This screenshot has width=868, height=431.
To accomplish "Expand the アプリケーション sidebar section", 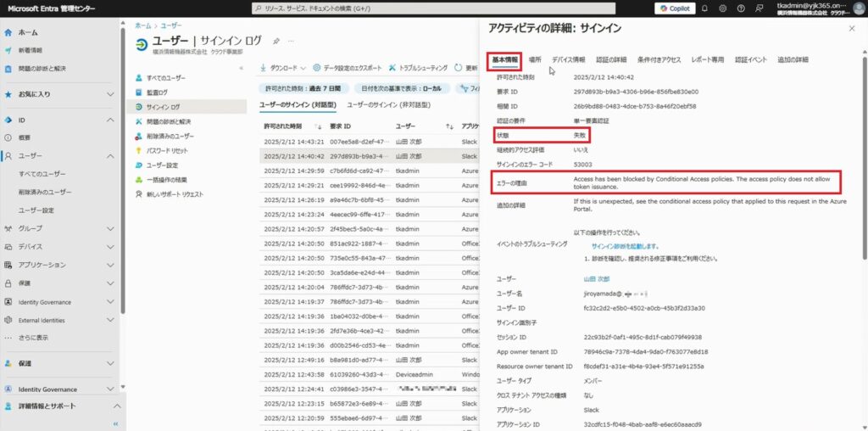I will [x=110, y=265].
